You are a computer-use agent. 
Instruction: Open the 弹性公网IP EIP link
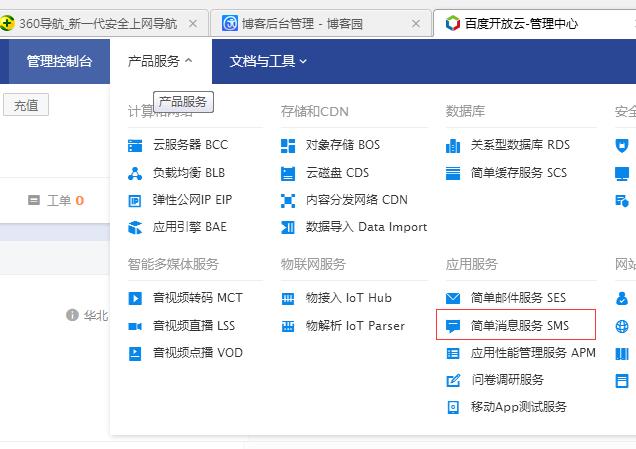pos(192,200)
